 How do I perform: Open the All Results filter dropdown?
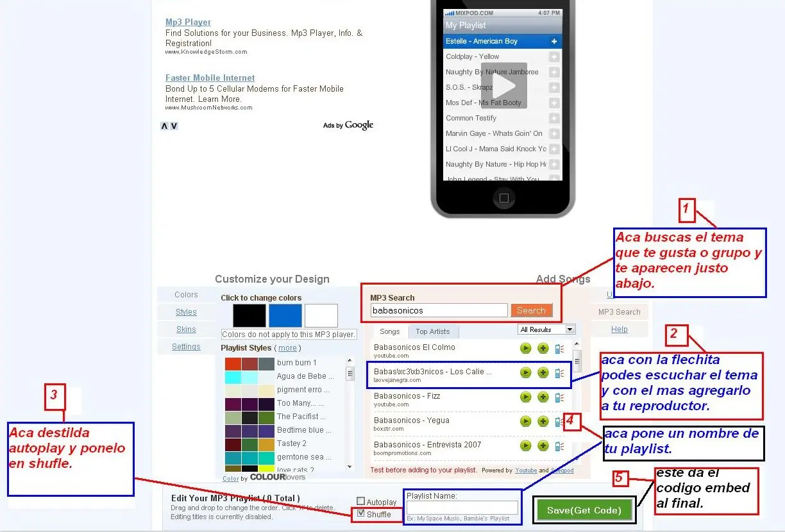[x=546, y=329]
